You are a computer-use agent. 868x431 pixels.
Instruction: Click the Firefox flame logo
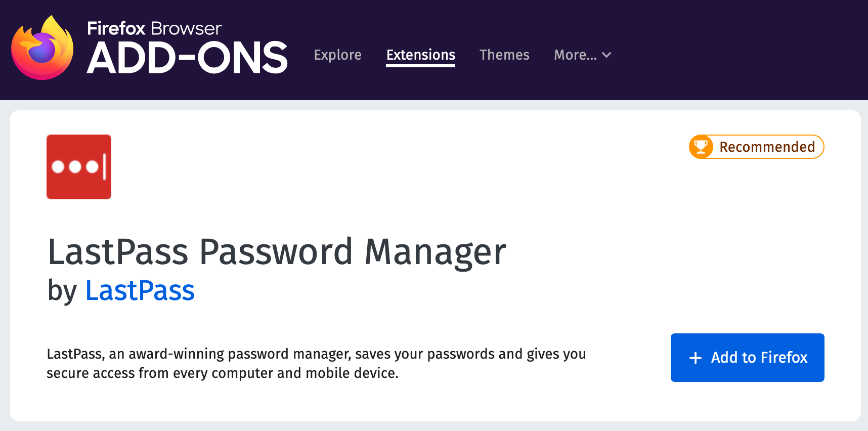42,49
